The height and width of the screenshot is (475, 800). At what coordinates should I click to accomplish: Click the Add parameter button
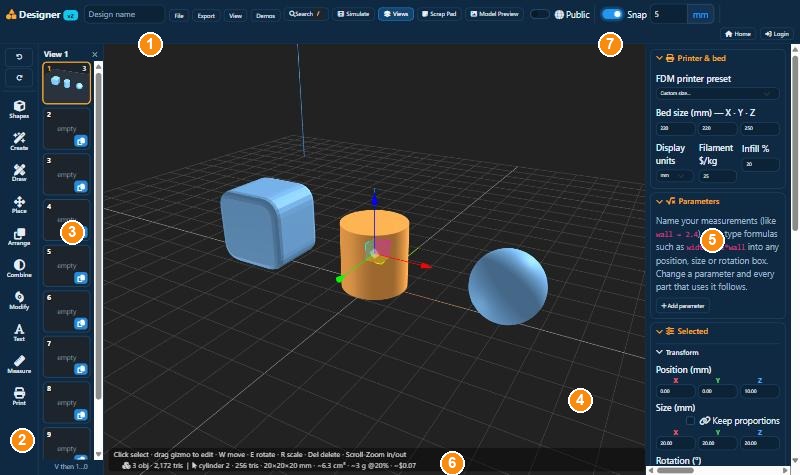(x=682, y=306)
